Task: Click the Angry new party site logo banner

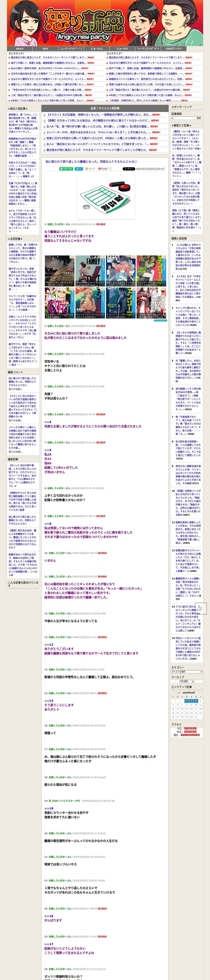Action: pos(105,23)
